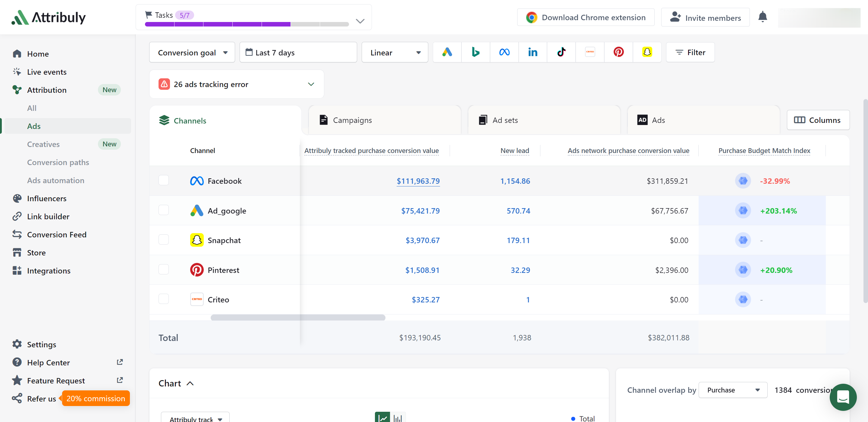Go to Conversion paths
Viewport: 868px width, 422px height.
58,162
